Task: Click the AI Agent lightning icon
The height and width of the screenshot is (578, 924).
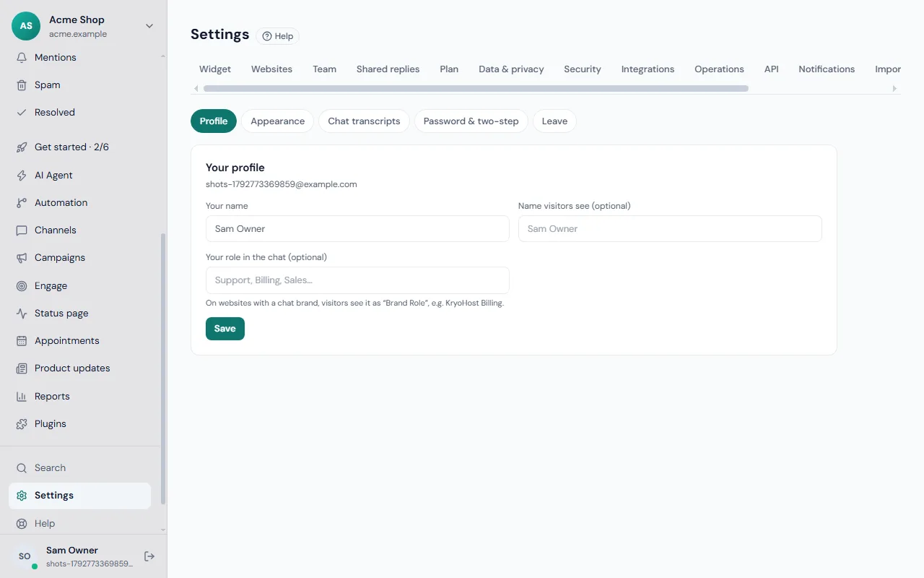Action: [x=22, y=175]
